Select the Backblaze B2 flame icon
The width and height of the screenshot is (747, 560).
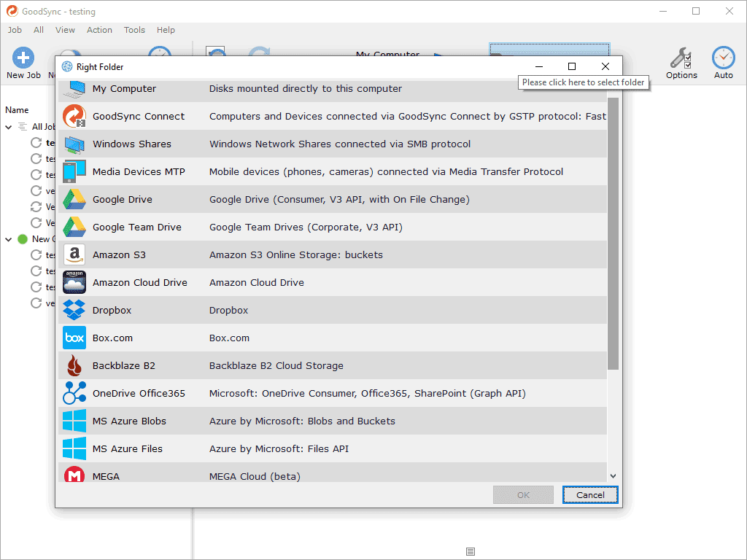[74, 366]
